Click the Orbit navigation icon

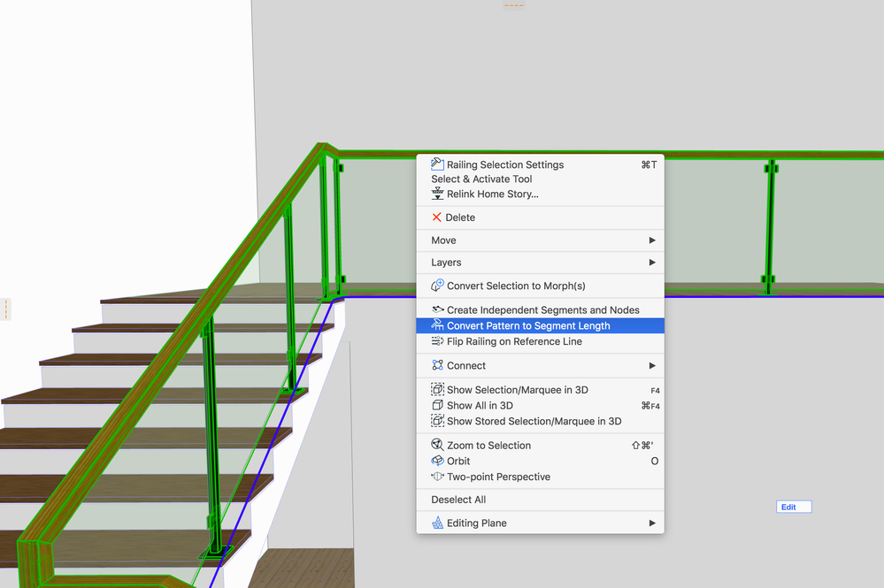[x=437, y=461]
